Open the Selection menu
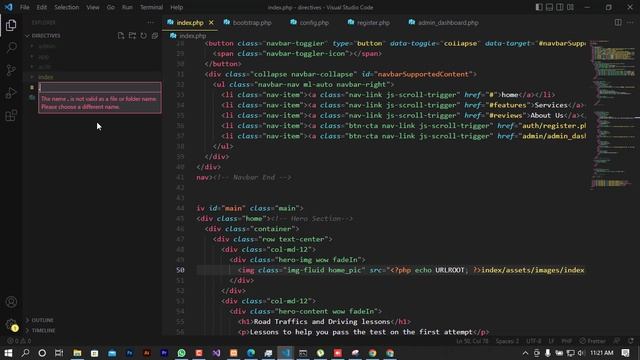The image size is (640, 360). click(67, 7)
